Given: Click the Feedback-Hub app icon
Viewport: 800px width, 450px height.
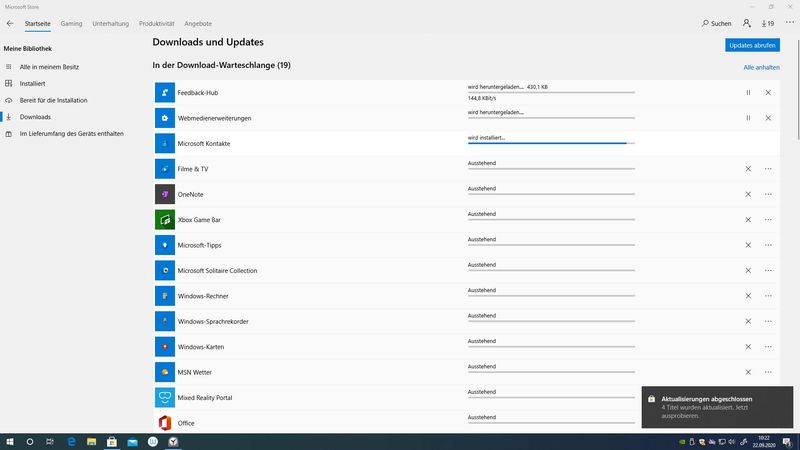Looking at the screenshot, I should tap(165, 92).
